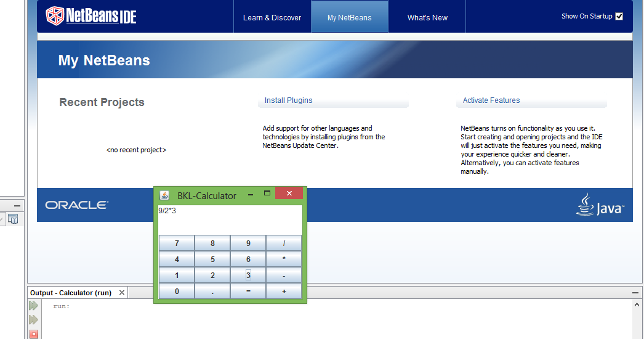644x339 pixels.
Task: Close the BKL-Calculator window
Action: [x=289, y=194]
